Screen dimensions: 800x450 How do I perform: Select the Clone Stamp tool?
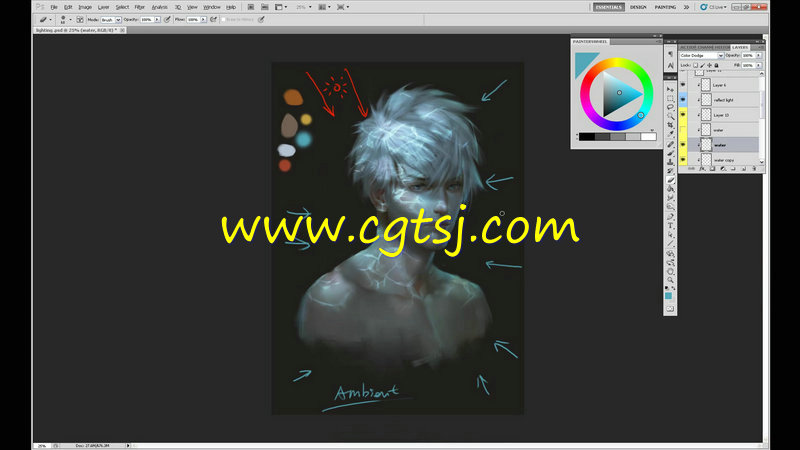point(670,162)
